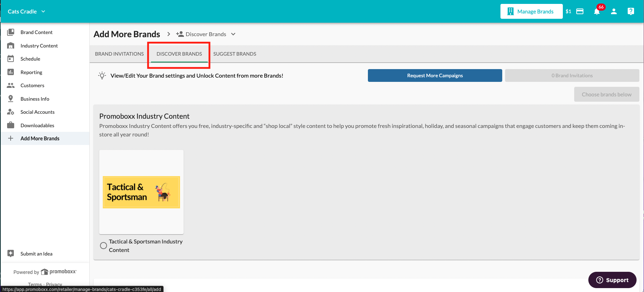The image size is (644, 292).
Task: Click the lightbulb tip icon
Action: pos(102,75)
